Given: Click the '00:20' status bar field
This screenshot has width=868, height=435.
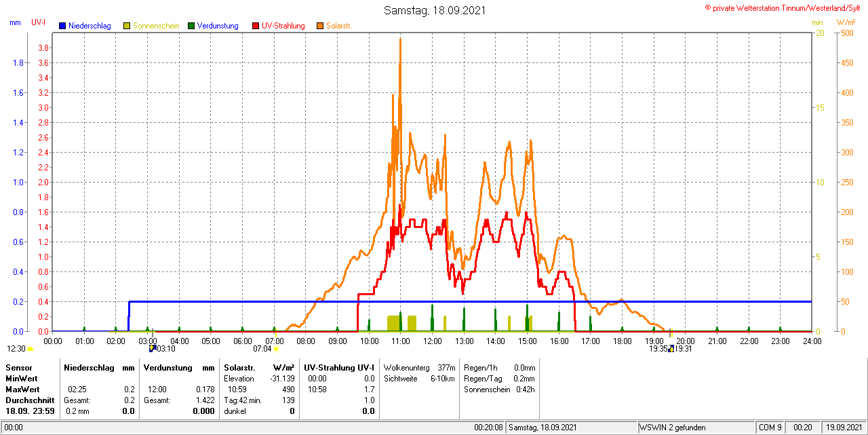Looking at the screenshot, I should 804,428.
